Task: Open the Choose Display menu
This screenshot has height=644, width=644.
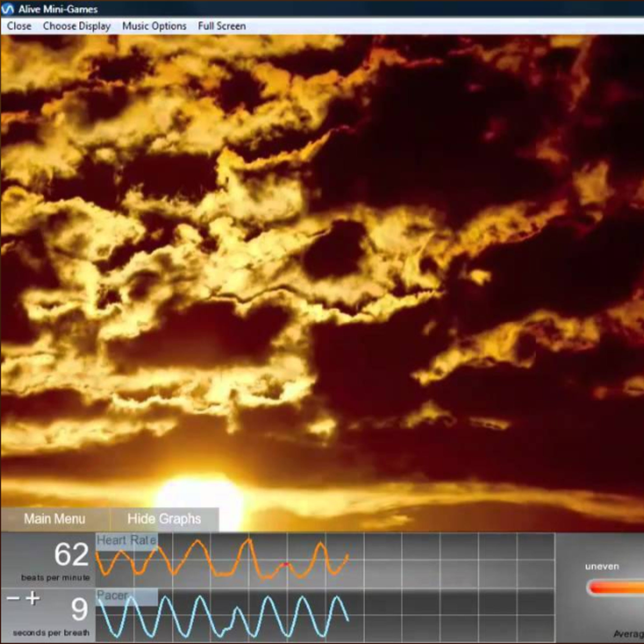Action: 77,26
